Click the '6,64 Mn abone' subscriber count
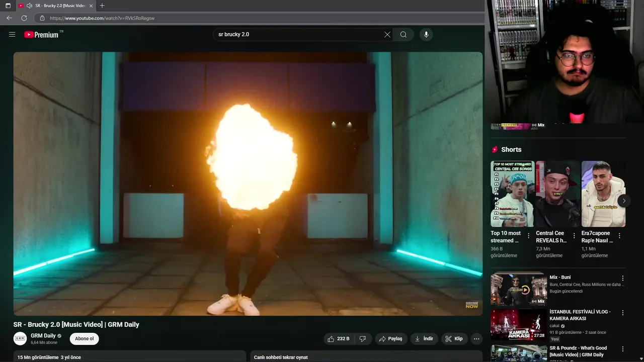644x362 pixels. click(44, 343)
